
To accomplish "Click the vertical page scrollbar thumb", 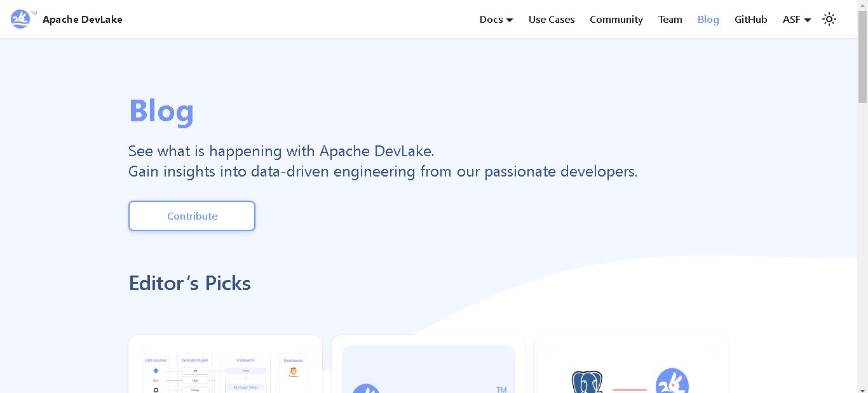I will pos(862,56).
